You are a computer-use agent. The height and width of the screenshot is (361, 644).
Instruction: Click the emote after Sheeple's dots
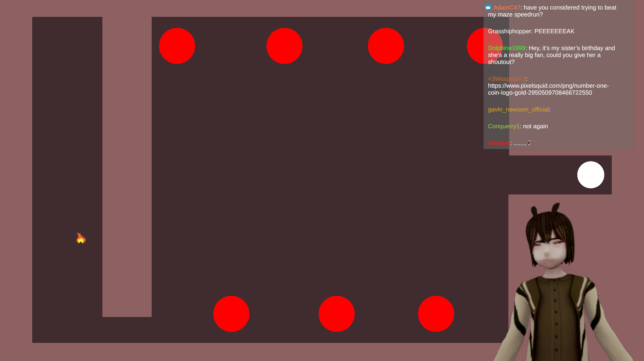click(x=529, y=143)
